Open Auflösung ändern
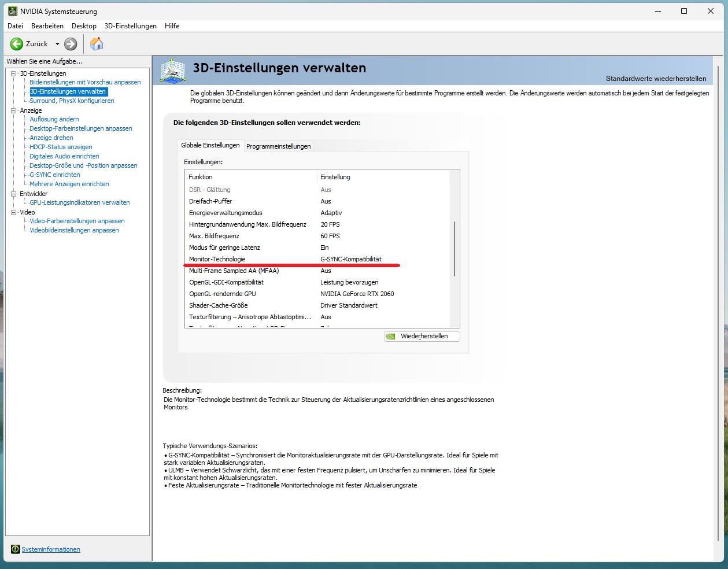Screen dimensions: 728x569 (54, 119)
